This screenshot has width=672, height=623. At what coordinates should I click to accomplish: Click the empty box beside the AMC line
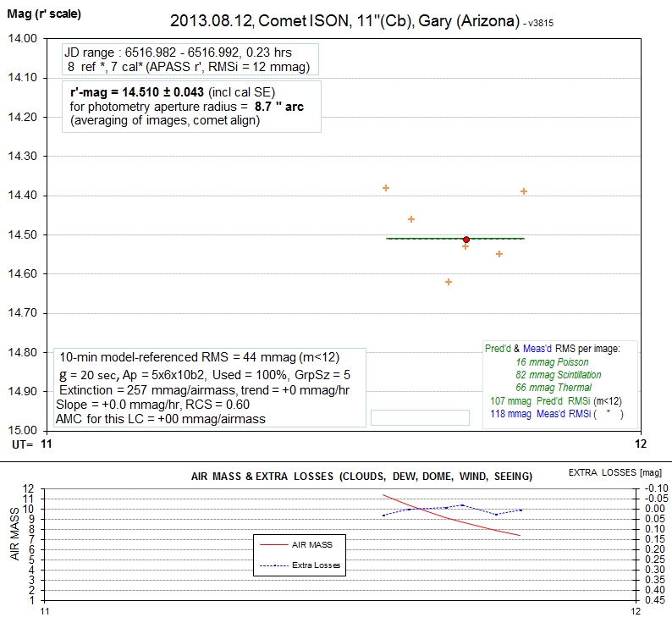coord(420,417)
